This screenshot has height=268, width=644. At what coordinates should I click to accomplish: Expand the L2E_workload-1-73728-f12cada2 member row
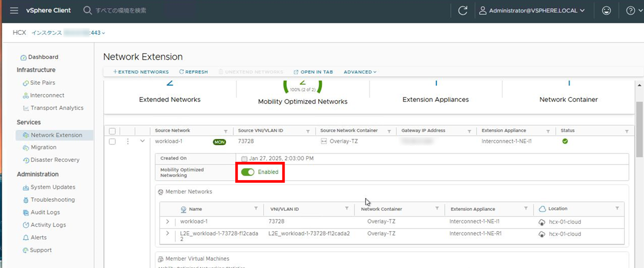[168, 234]
